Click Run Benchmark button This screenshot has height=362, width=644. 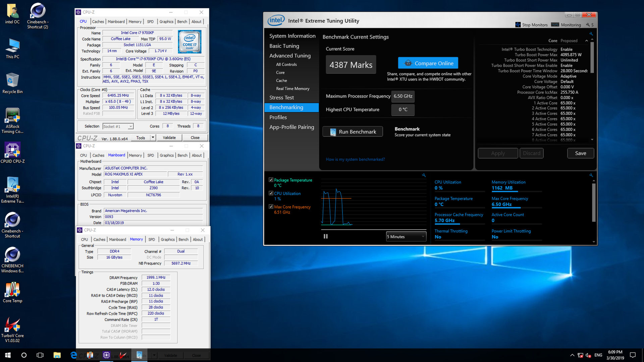click(x=353, y=132)
